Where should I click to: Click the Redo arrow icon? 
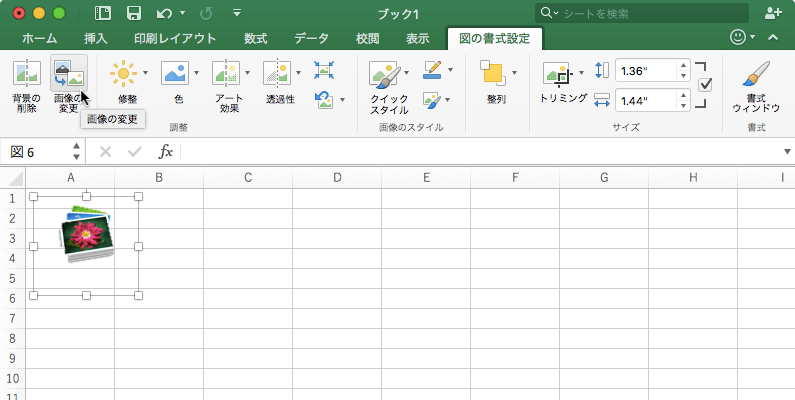coord(206,14)
